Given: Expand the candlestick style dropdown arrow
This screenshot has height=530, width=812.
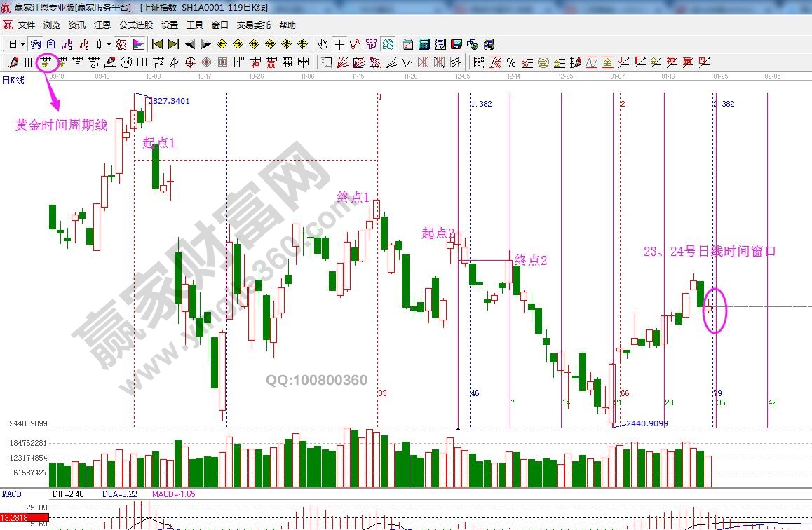Looking at the screenshot, I should coord(109,44).
